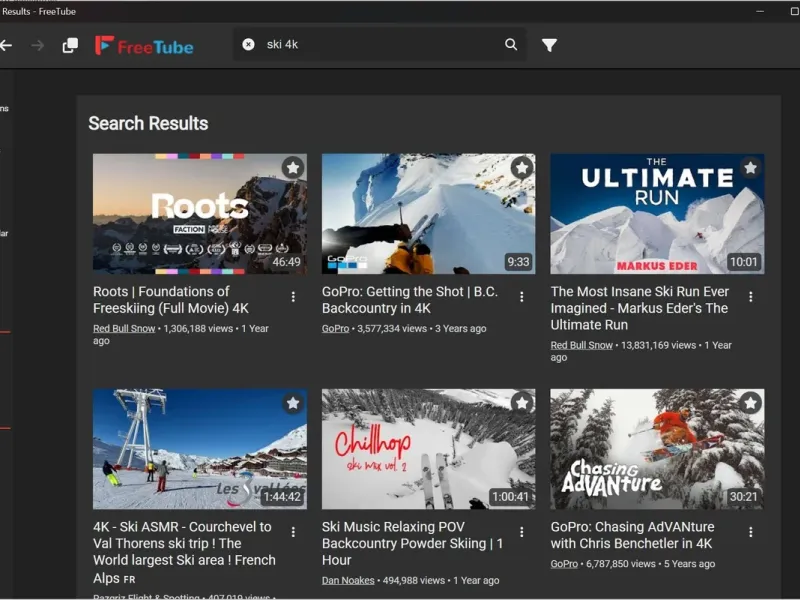800x600 pixels.
Task: Click the 30:21 duration badge
Action: pyautogui.click(x=743, y=497)
